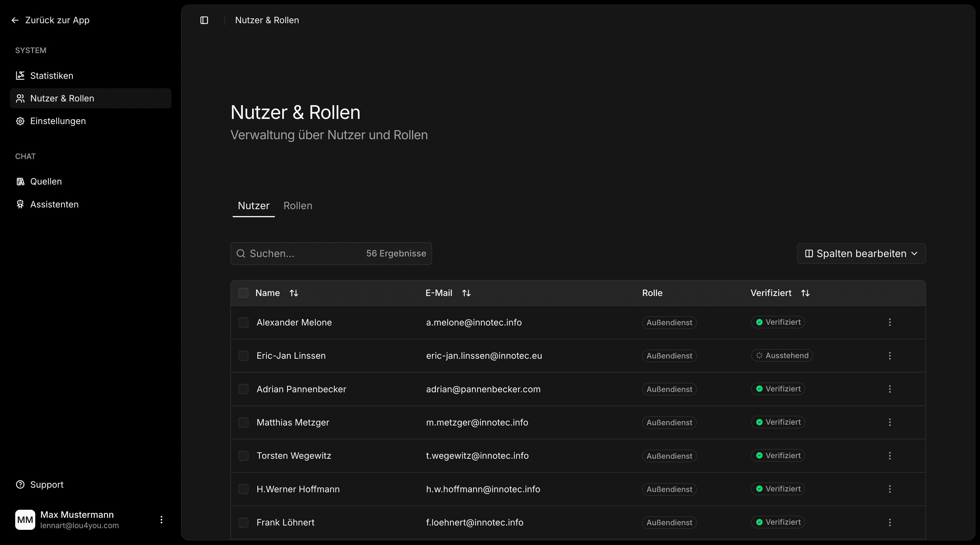The image size is (980, 545).
Task: Open row actions for H.Werner Hoffmann
Action: pos(890,489)
